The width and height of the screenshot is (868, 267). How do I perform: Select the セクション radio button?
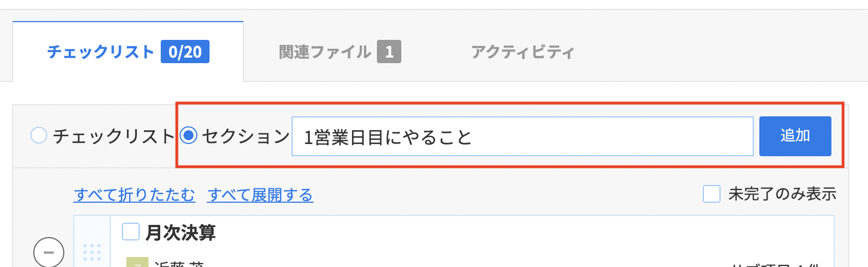click(189, 136)
